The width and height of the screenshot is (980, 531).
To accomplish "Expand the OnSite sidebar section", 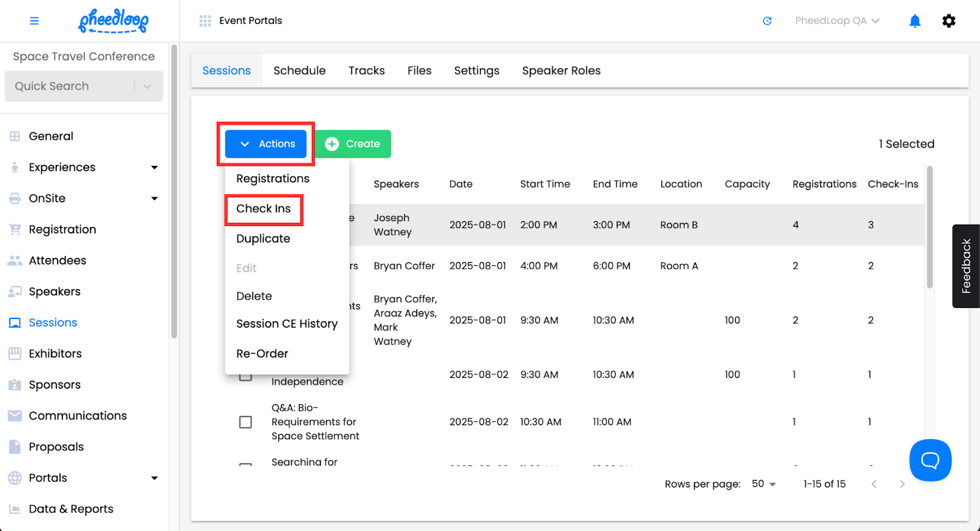I will click(x=154, y=198).
